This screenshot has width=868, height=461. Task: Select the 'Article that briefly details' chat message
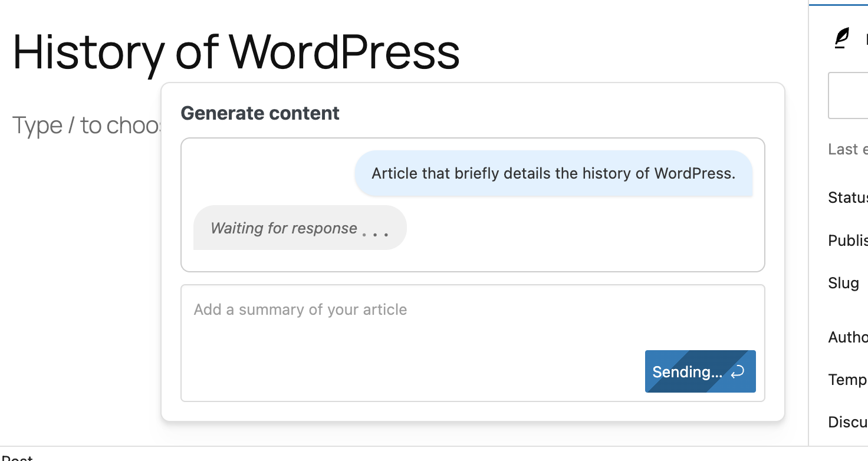pos(553,173)
